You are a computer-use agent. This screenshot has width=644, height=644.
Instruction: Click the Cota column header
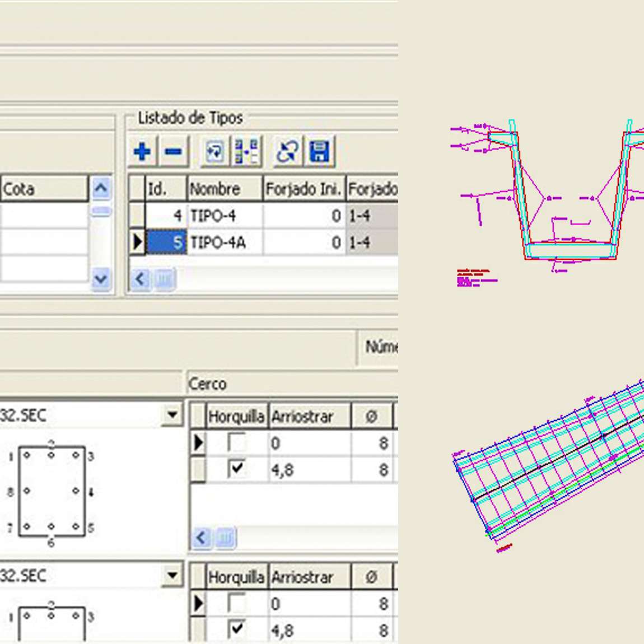[44, 189]
